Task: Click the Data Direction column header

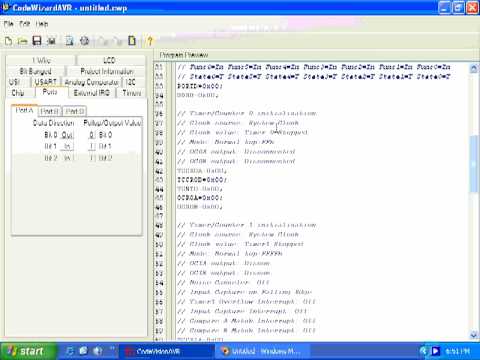Action: [x=53, y=123]
